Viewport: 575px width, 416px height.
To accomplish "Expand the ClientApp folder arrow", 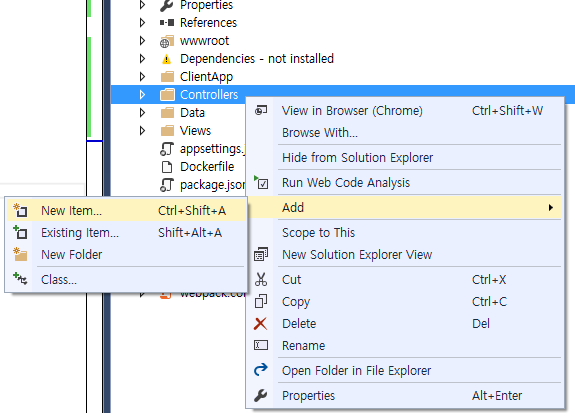I will pyautogui.click(x=142, y=76).
